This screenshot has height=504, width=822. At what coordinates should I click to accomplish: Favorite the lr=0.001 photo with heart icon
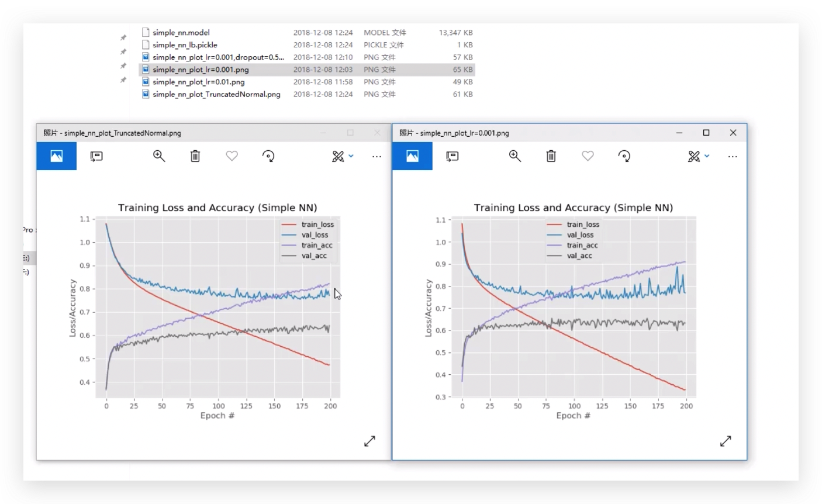[588, 156]
